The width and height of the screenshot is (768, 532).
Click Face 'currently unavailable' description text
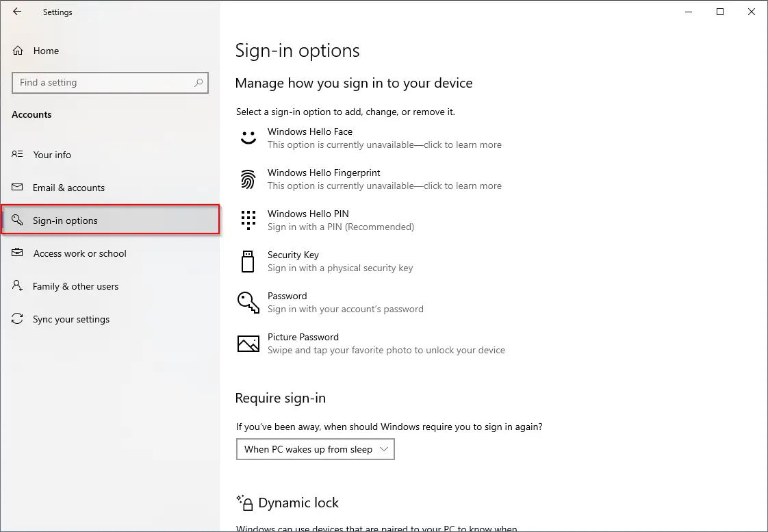pyautogui.click(x=385, y=144)
